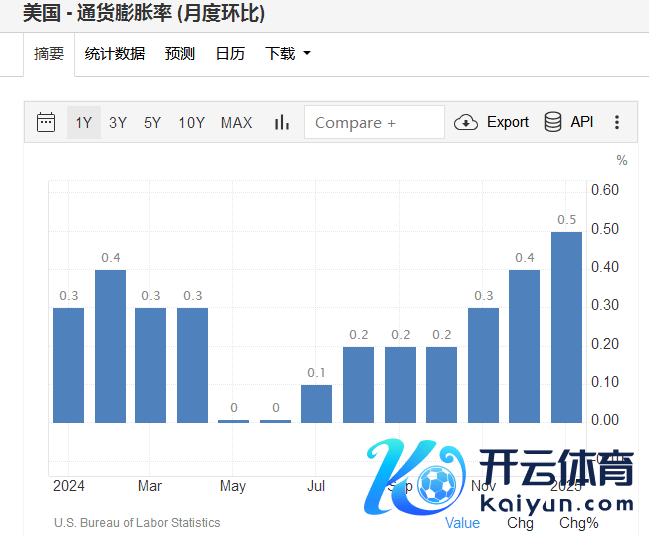Expand the 下载 dropdown menu
Image resolution: width=649 pixels, height=537 pixels.
(288, 53)
